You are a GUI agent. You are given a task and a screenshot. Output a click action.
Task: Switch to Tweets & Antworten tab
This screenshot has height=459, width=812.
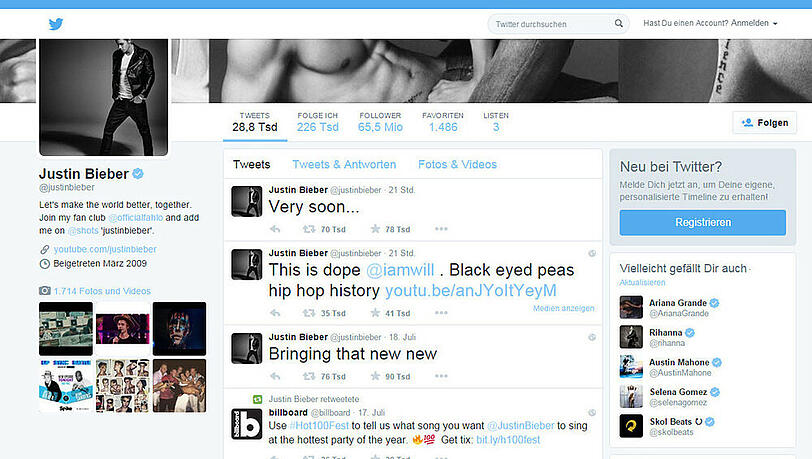(344, 164)
